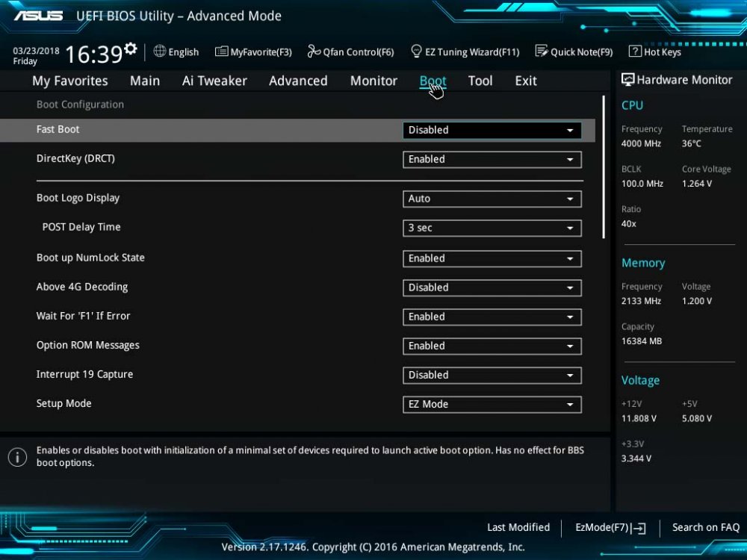The image size is (747, 560).
Task: Click the Qfan Control fan icon
Action: point(314,51)
